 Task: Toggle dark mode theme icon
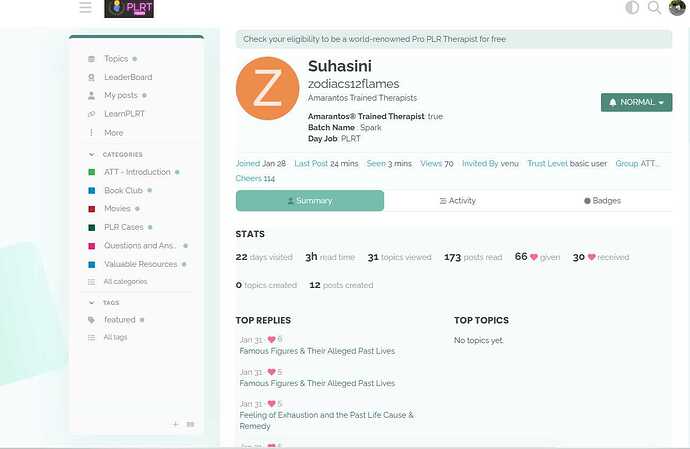[632, 8]
